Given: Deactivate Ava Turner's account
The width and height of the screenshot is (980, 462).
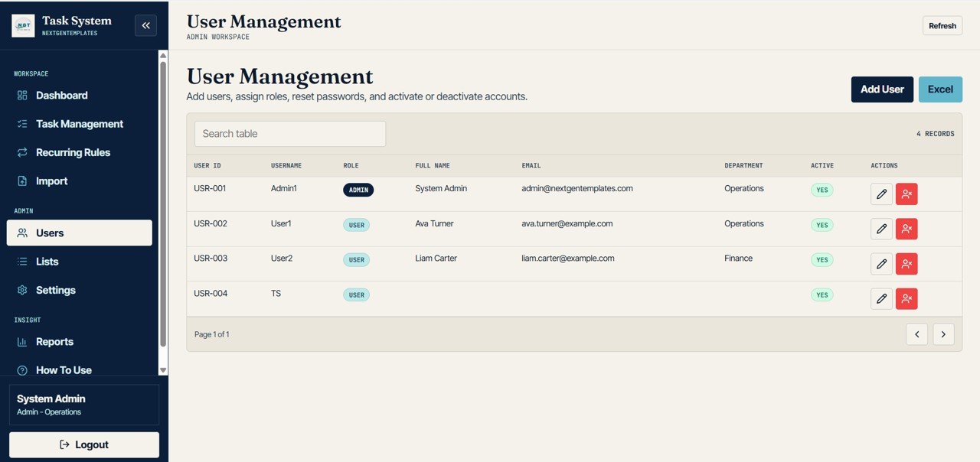Looking at the screenshot, I should pos(906,229).
